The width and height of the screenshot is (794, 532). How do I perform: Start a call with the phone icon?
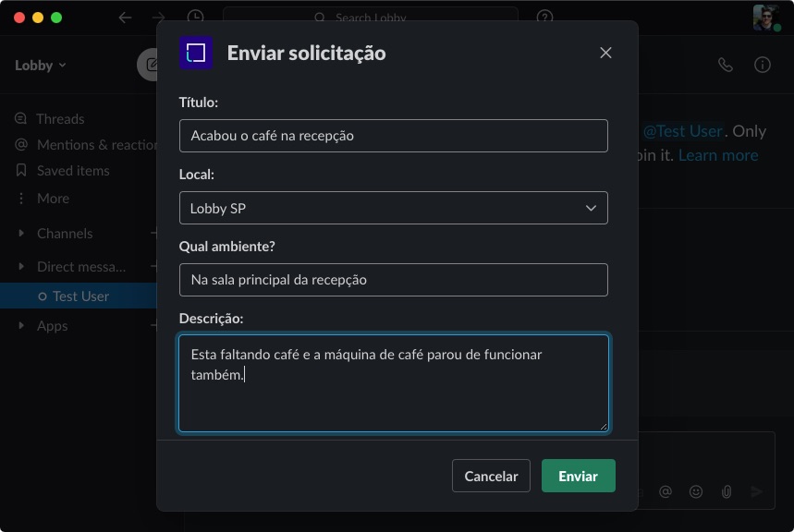[x=725, y=65]
